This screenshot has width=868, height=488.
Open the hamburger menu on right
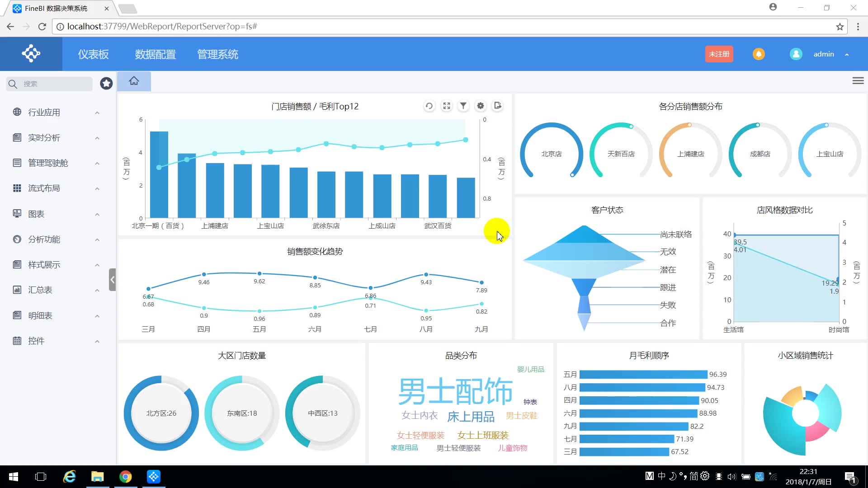pyautogui.click(x=858, y=80)
